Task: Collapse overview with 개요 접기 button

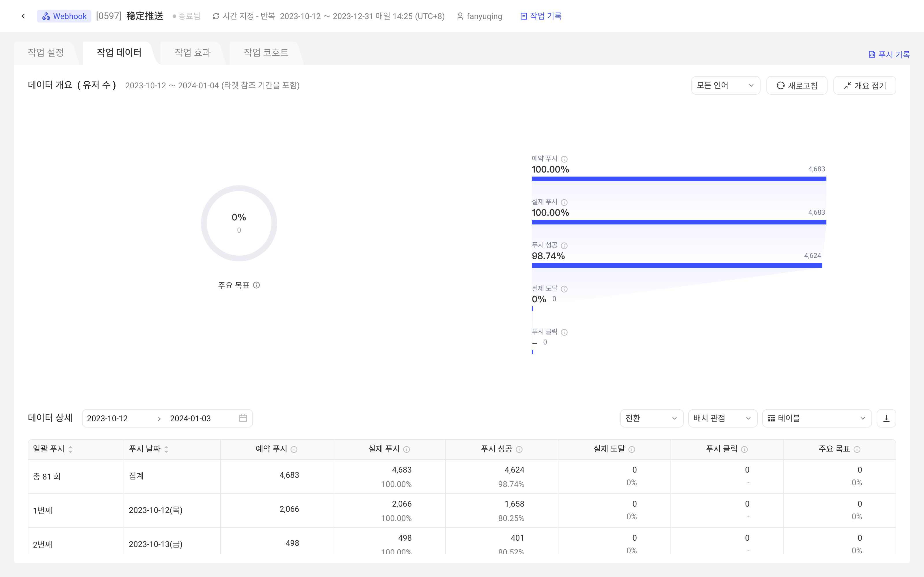Action: 865,85
